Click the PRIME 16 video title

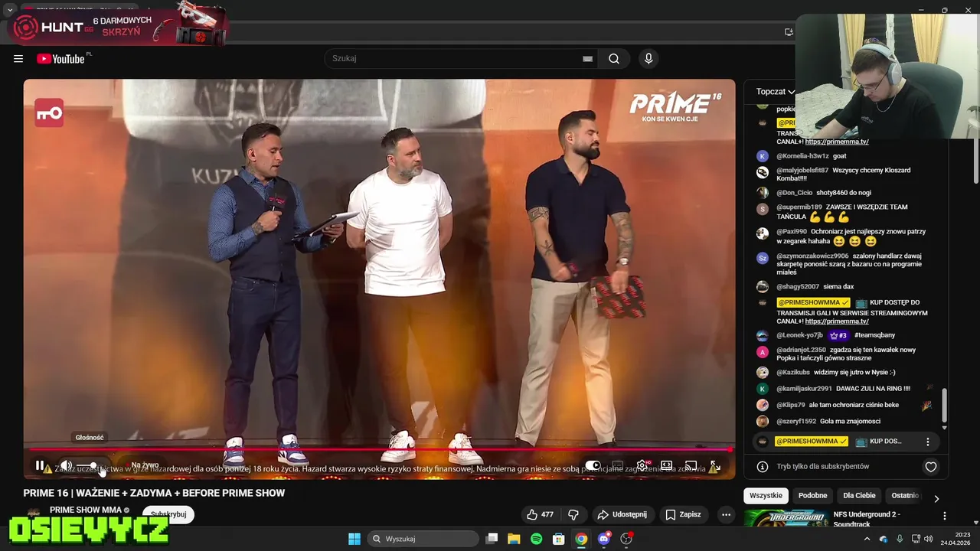tap(154, 494)
